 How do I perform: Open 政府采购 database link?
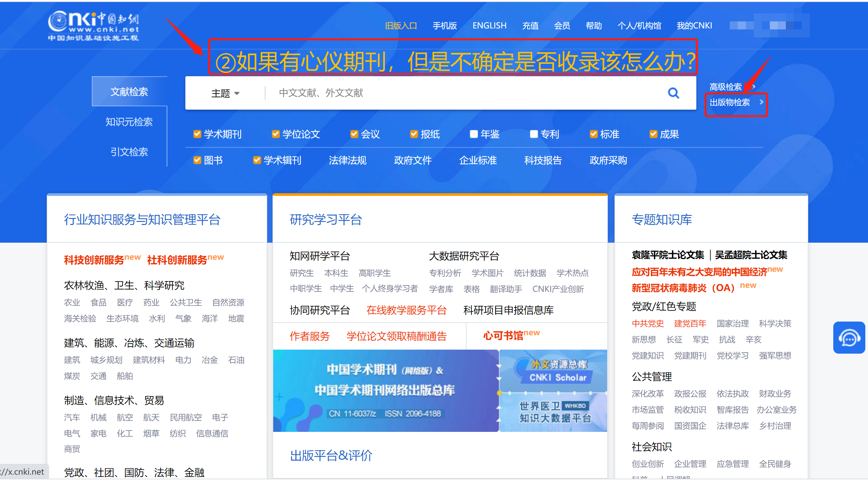(x=608, y=160)
